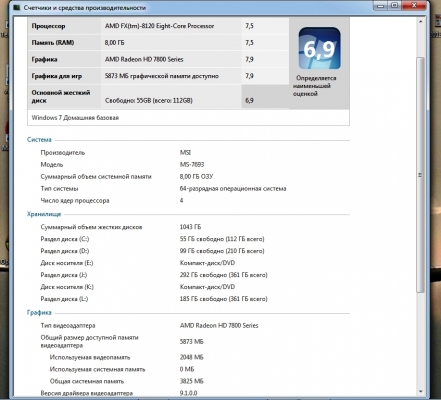Click the '2048 МБ' value
441x400 pixels.
tap(192, 358)
